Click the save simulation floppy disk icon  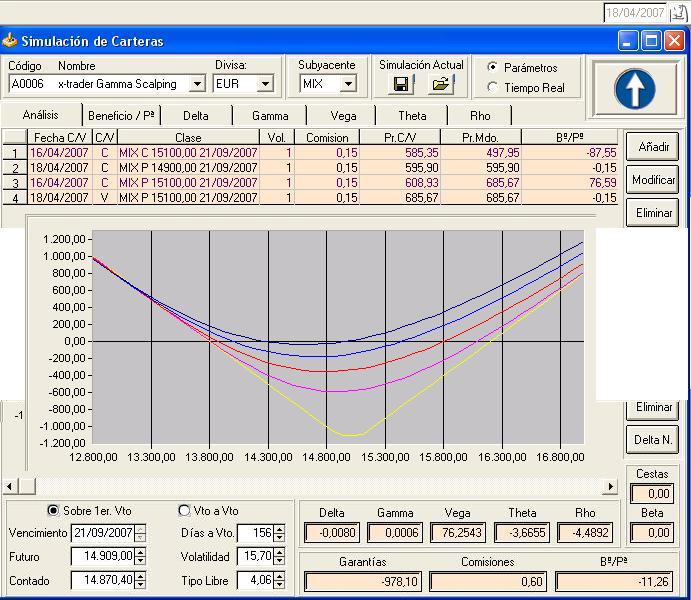[x=400, y=85]
